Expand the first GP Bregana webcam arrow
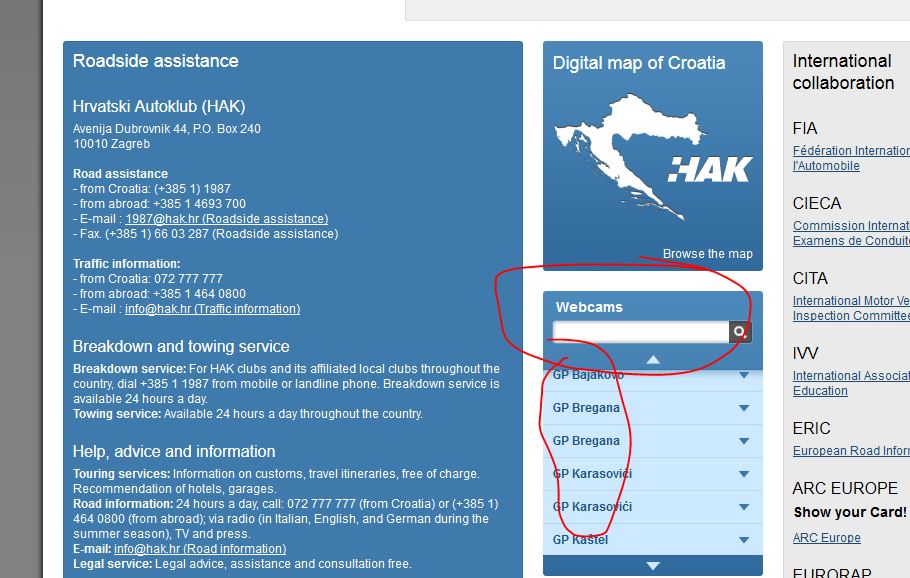The width and height of the screenshot is (910, 578). click(x=744, y=408)
